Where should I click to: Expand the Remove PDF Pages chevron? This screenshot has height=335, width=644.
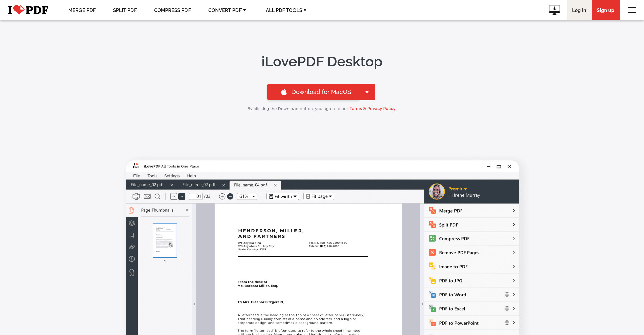[514, 252]
